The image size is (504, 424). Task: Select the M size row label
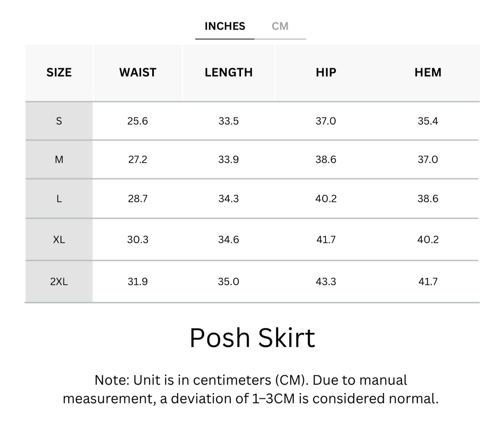(59, 160)
